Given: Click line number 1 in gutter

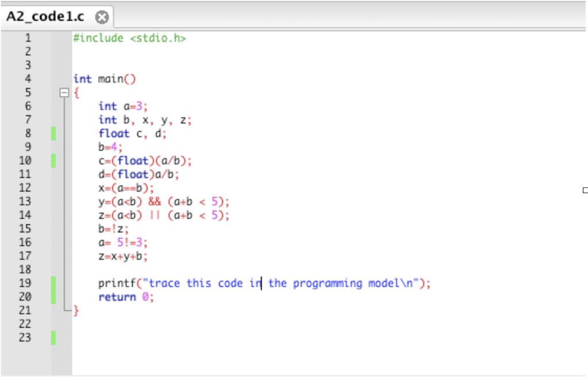Looking at the screenshot, I should tap(28, 38).
